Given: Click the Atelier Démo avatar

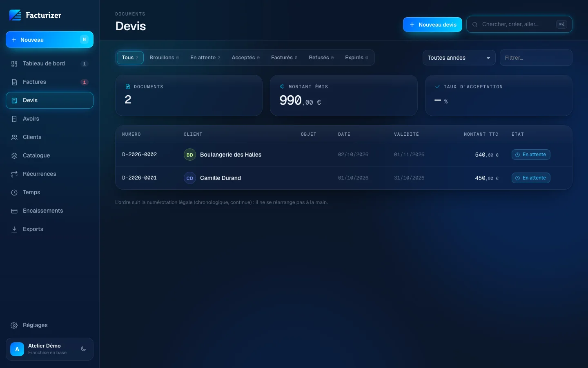Looking at the screenshot, I should 17,349.
